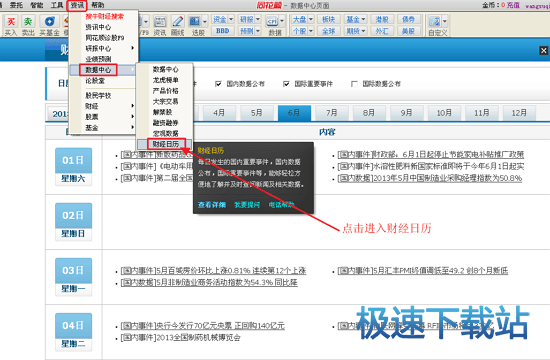Enable the 国际数据公布 checkbox
This screenshot has width=550, height=360.
coord(354,84)
